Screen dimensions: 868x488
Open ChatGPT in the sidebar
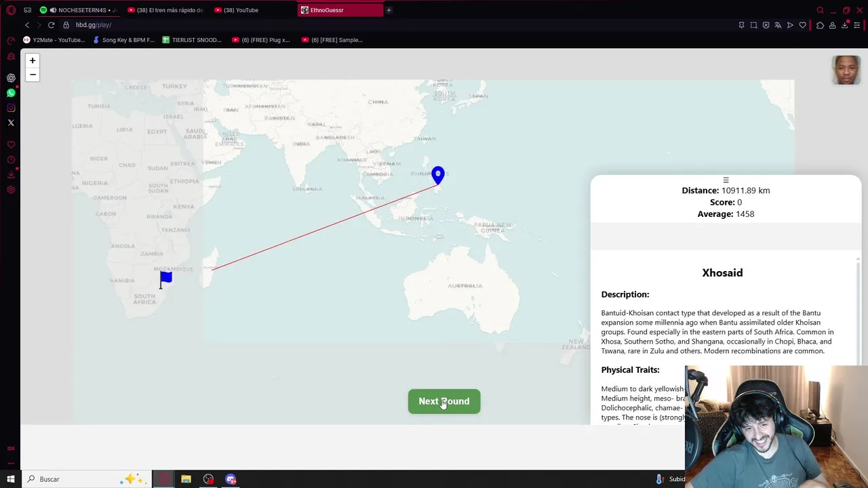point(11,78)
